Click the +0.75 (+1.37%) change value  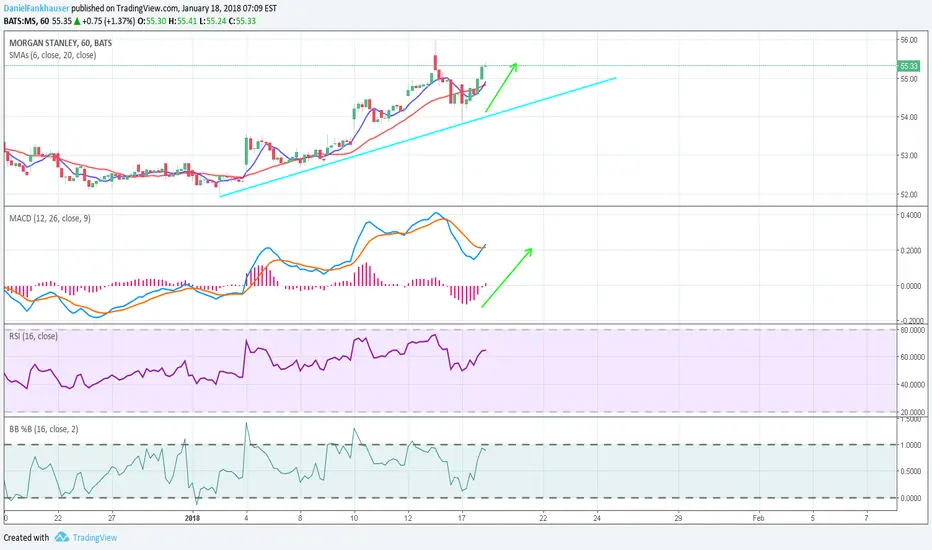109,21
